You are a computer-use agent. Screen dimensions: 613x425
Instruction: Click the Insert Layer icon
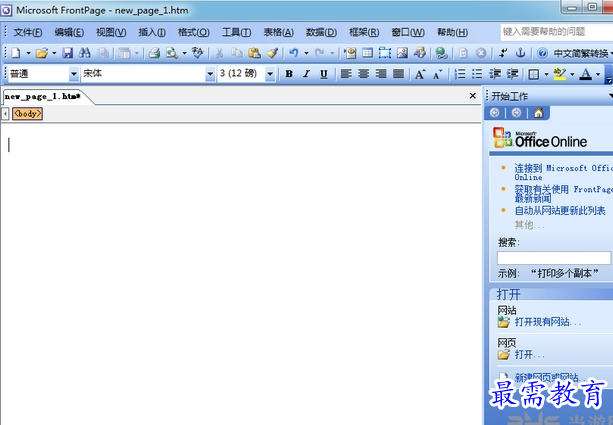384,53
